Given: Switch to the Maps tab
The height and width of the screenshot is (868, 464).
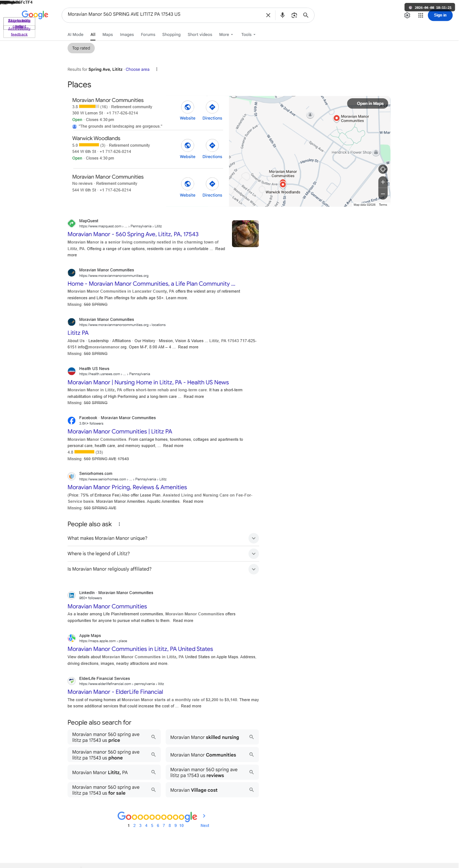Looking at the screenshot, I should tap(108, 34).
